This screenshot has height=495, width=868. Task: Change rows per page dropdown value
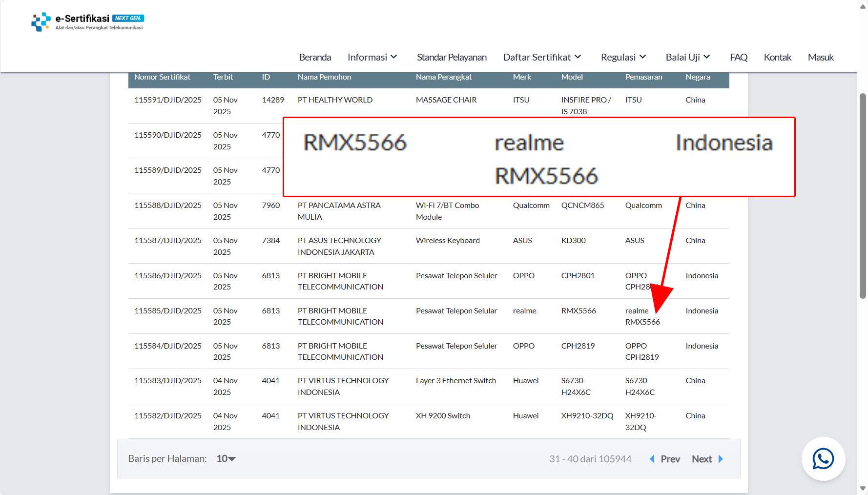[x=226, y=459]
